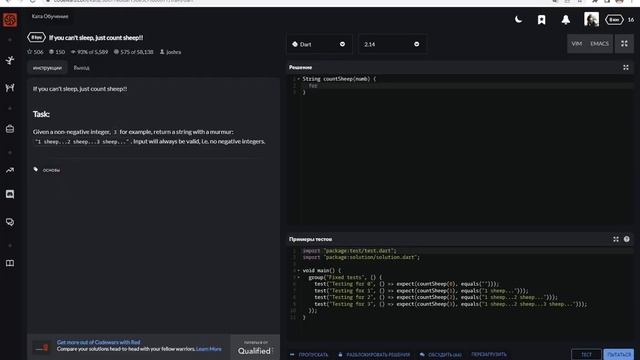Toggle fullscreen layout button beside EMACS

pyautogui.click(x=624, y=44)
